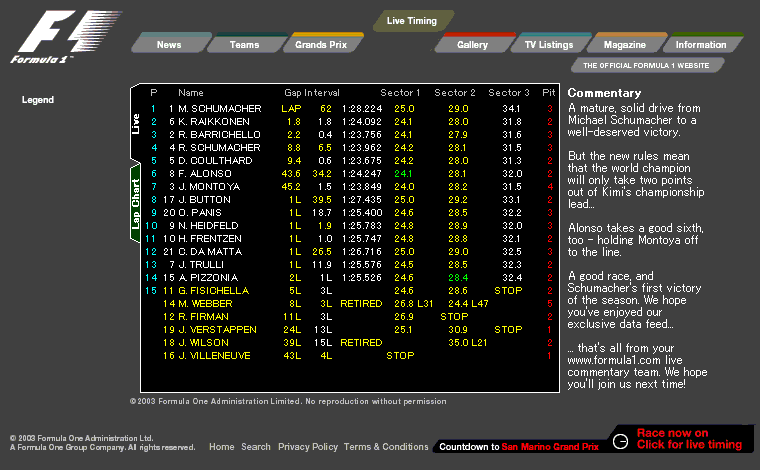Select the D. COULTHARD driver name

point(215,161)
